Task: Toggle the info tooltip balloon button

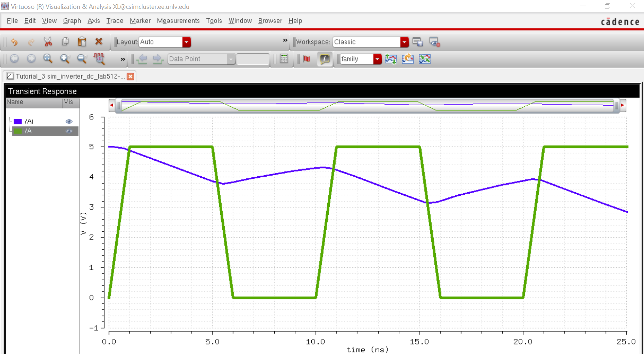Action: (324, 59)
